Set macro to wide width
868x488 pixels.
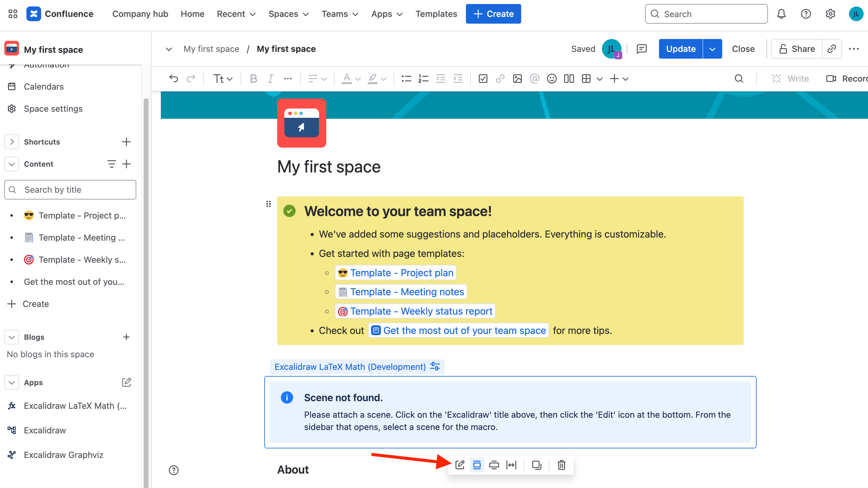pos(494,465)
